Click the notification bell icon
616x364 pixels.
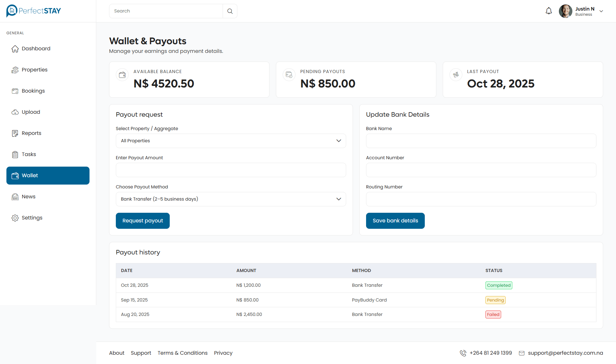[x=549, y=11]
